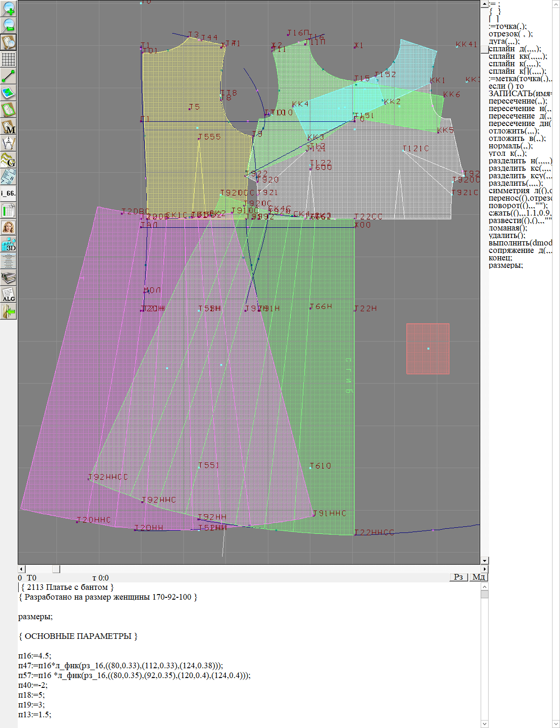The image size is (560, 728).
Task: Click the woman portrait icon
Action: pyautogui.click(x=8, y=227)
